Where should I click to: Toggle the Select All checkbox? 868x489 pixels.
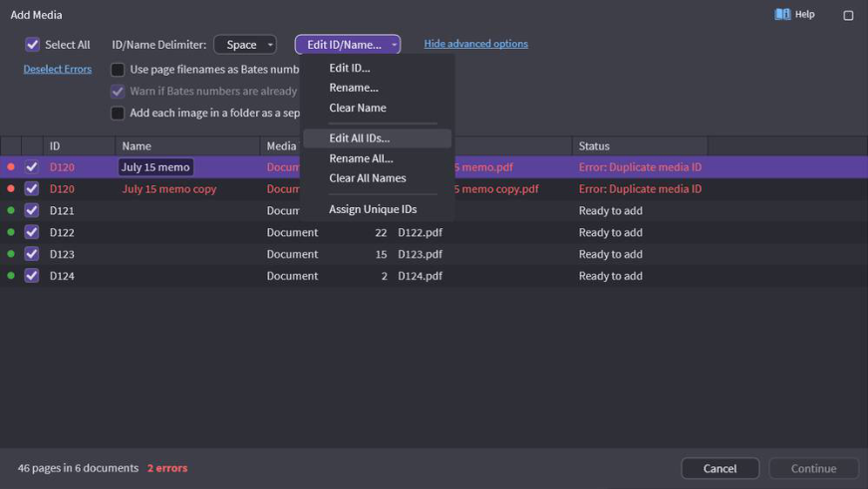coord(32,44)
